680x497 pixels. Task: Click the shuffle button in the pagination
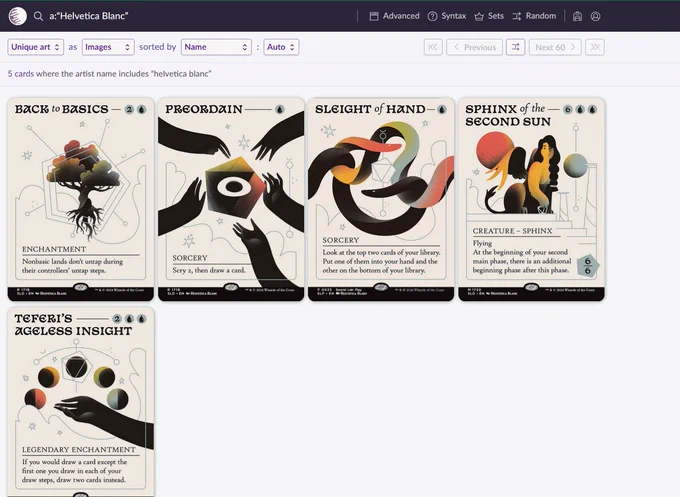click(x=516, y=47)
